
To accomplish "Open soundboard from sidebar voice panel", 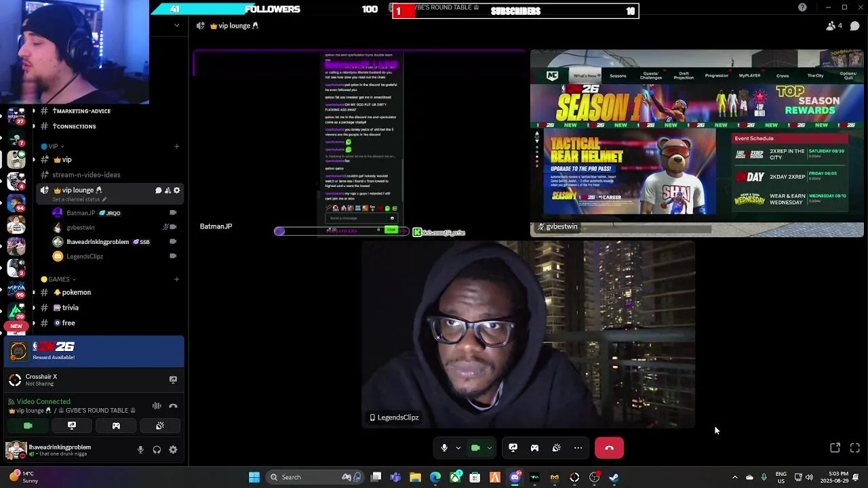I will [x=160, y=426].
